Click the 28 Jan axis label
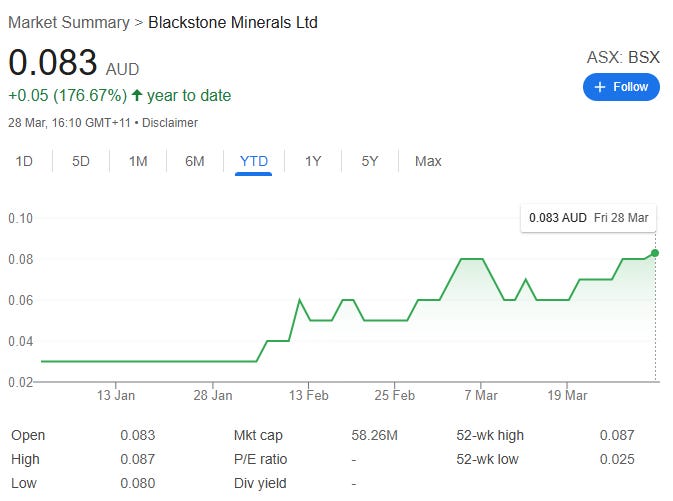Screen dimensions: 673x501 point(212,395)
